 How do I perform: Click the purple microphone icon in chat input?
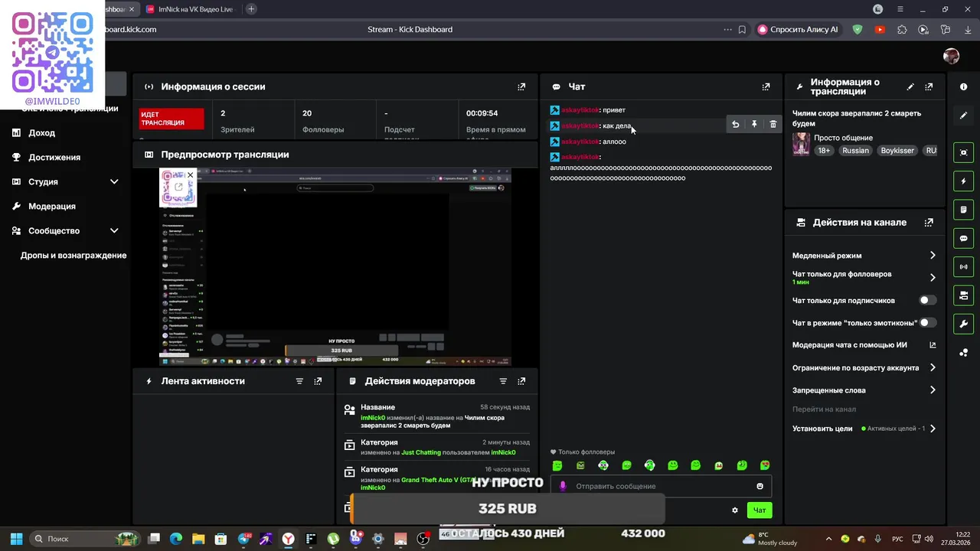pos(563,486)
